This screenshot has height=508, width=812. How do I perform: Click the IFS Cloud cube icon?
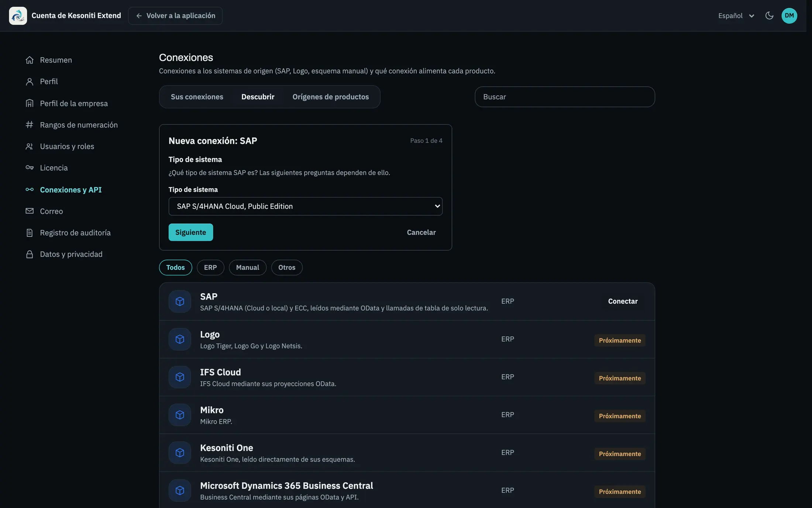click(x=180, y=377)
